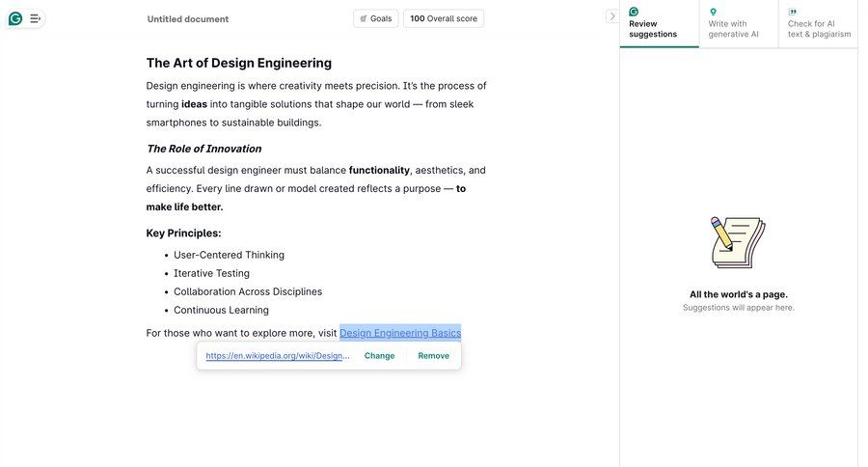Click the quotation mark icon on plagiarism tab
868x467 pixels.
793,12
